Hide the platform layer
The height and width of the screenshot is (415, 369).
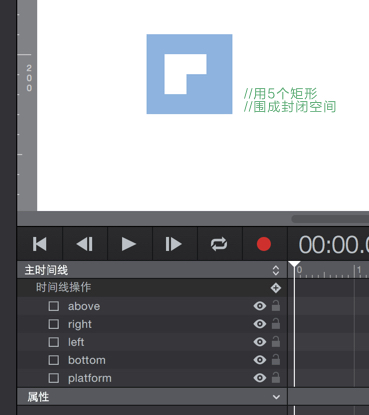point(260,378)
